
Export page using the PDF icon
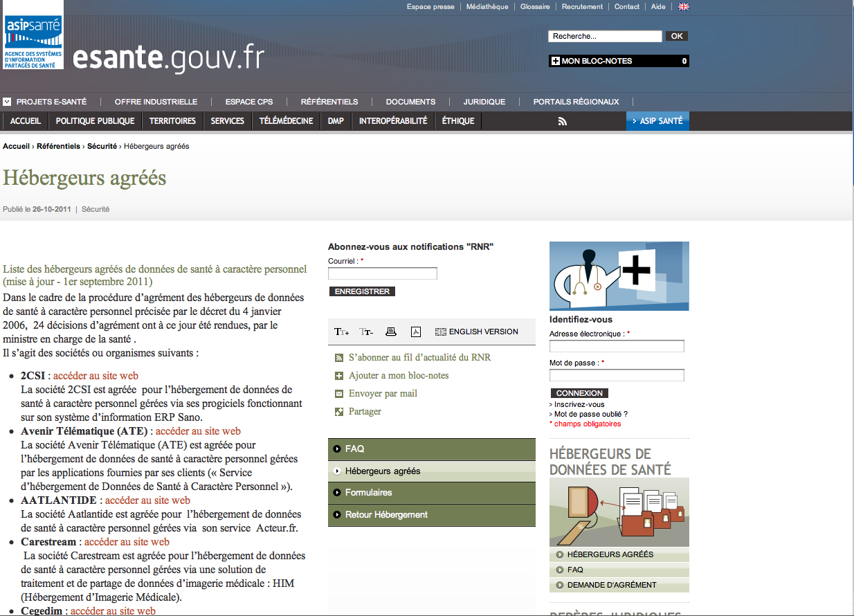pyautogui.click(x=416, y=332)
